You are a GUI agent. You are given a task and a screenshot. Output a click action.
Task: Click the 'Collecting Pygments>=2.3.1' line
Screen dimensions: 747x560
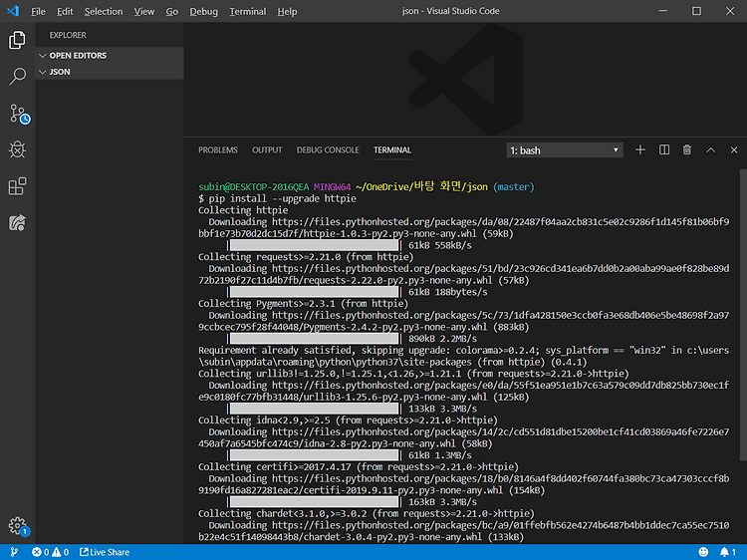(303, 304)
